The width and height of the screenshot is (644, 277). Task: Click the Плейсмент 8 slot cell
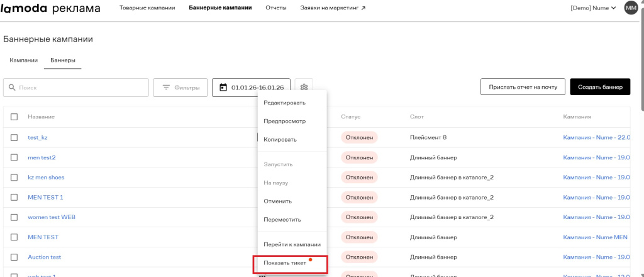click(x=428, y=138)
